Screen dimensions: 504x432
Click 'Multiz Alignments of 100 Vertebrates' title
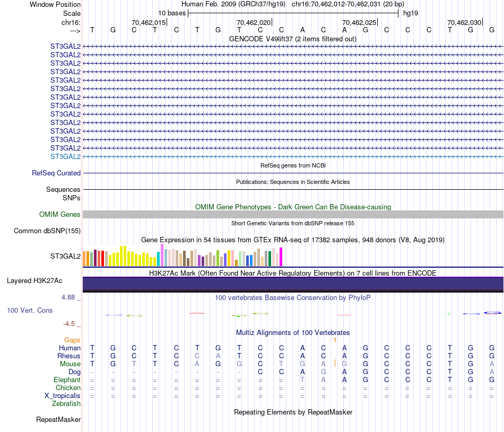pyautogui.click(x=293, y=332)
